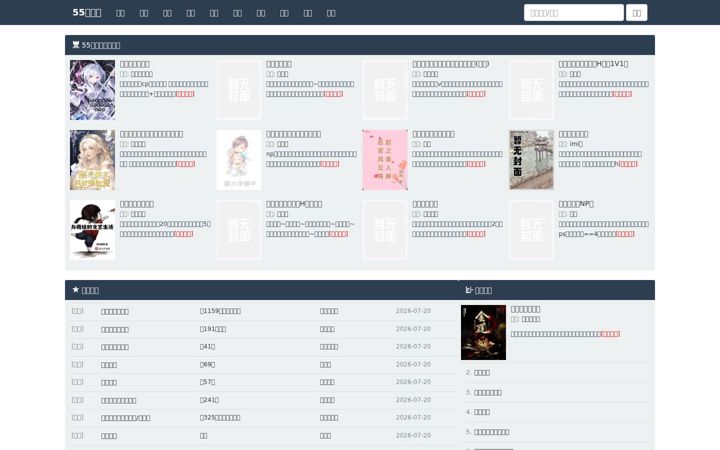Click the author name starting with "imi"

tap(576, 144)
